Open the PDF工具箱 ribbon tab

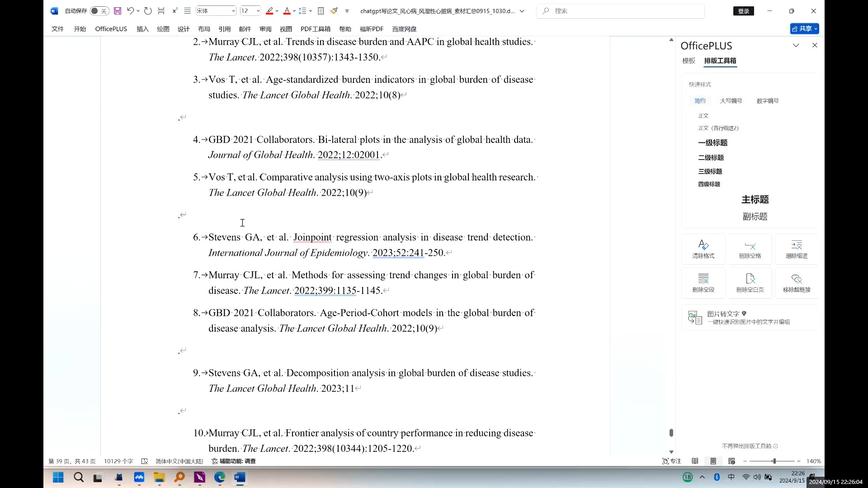[x=315, y=29]
